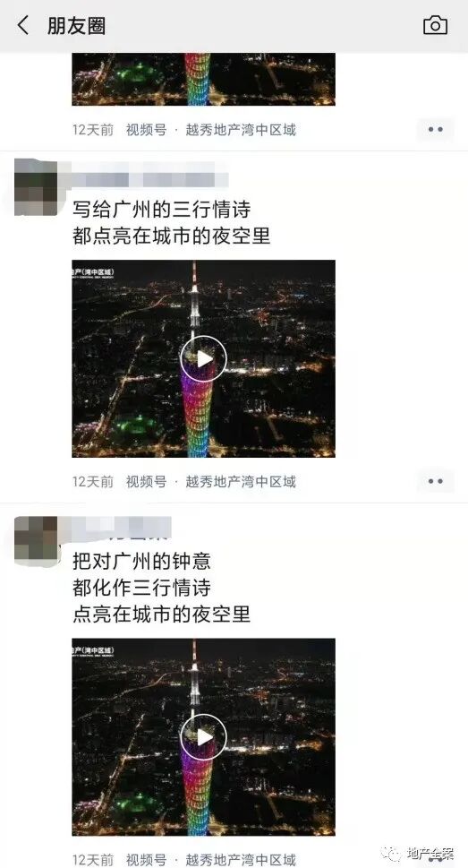
Task: Tap the post text 都点亮在城市的夜空里
Action: [x=172, y=236]
